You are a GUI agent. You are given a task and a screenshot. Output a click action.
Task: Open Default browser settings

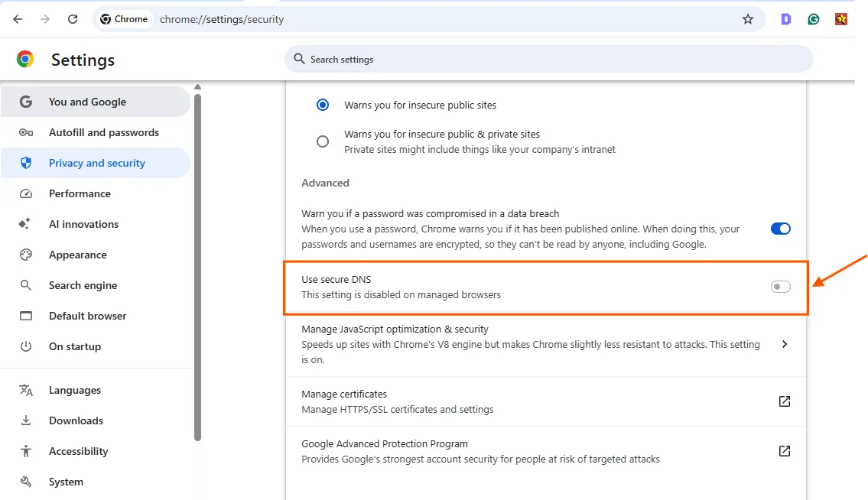click(x=96, y=316)
